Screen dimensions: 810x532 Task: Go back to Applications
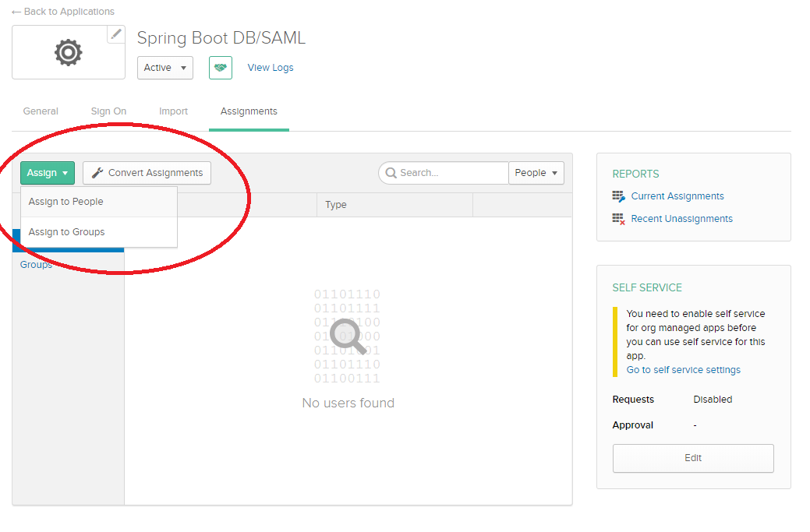click(x=63, y=12)
